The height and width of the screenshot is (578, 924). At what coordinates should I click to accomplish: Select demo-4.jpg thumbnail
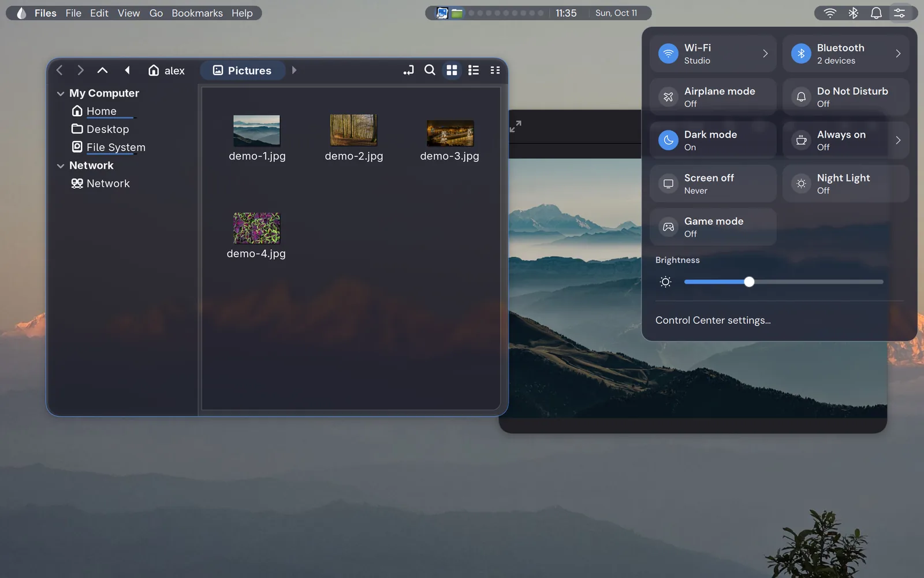256,228
